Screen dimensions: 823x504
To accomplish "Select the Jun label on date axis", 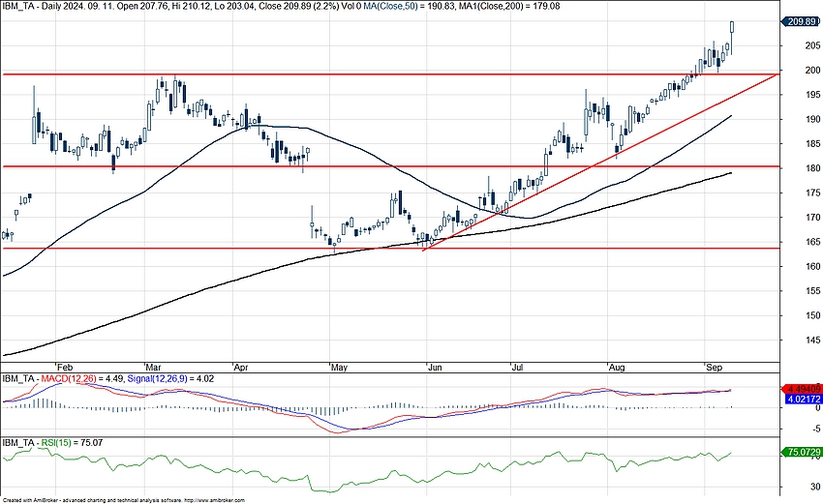I will [x=435, y=368].
